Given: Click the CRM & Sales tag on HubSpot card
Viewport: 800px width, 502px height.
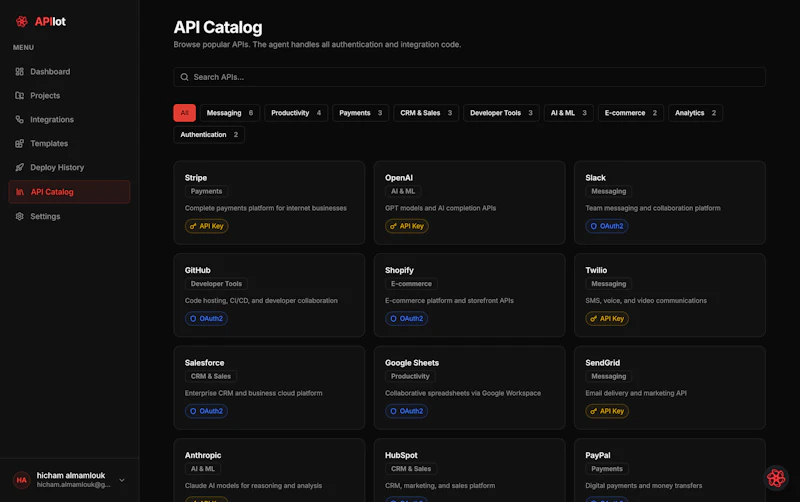Looking at the screenshot, I should pos(411,469).
